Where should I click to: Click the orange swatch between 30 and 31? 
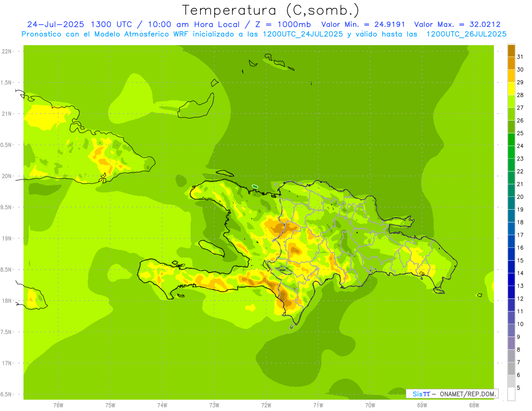pyautogui.click(x=511, y=63)
